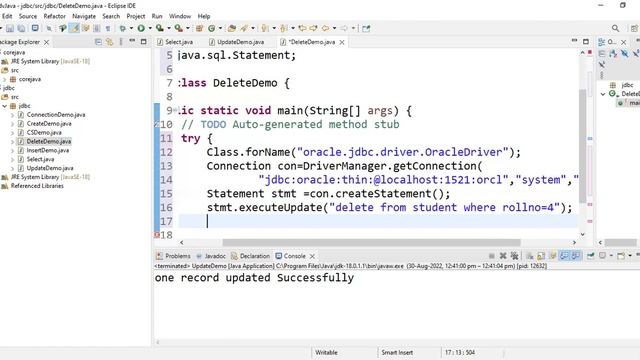Click the editor horizontal scrollbar
640x360 pixels.
371,242
